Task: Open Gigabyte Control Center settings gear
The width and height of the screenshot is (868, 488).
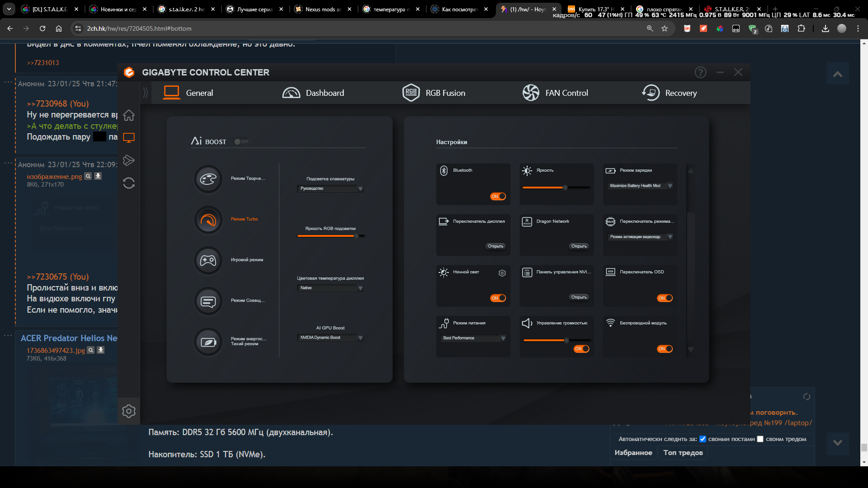Action: point(129,411)
